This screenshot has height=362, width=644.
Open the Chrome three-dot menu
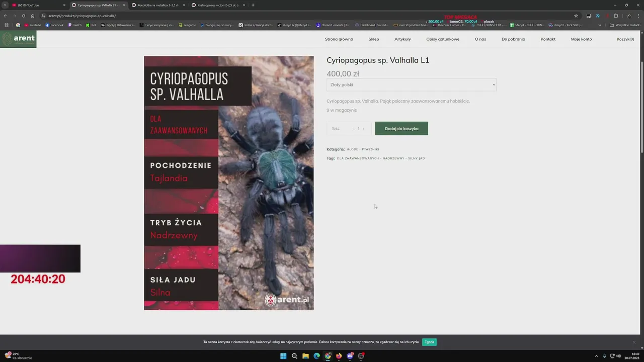pos(638,16)
